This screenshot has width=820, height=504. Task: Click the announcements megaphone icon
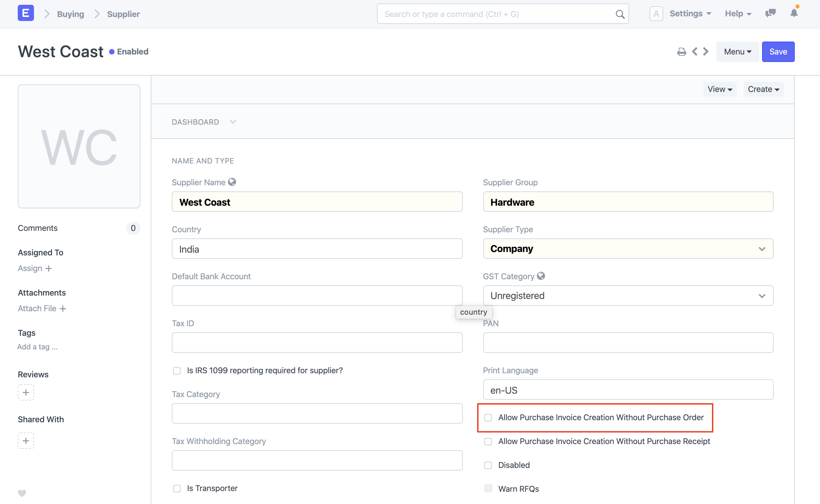tap(771, 14)
